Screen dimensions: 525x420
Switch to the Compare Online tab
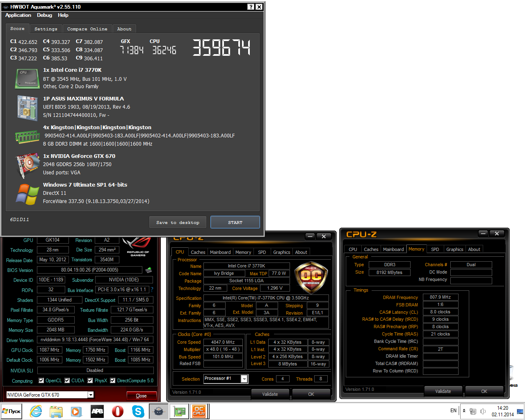[x=87, y=29]
